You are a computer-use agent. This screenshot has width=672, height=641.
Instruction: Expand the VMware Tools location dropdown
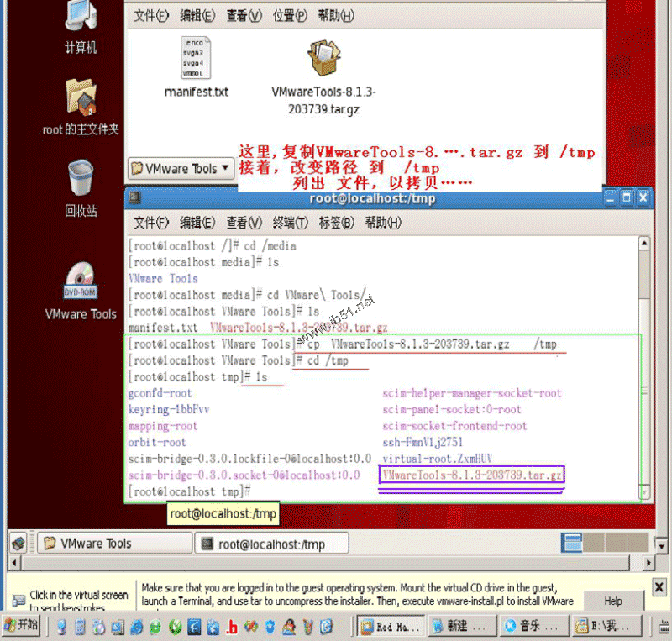[x=181, y=169]
